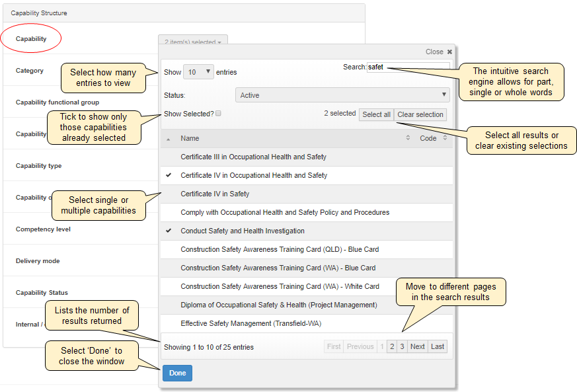Open the Show entries count dropdown
The width and height of the screenshot is (577, 392).
pos(198,72)
